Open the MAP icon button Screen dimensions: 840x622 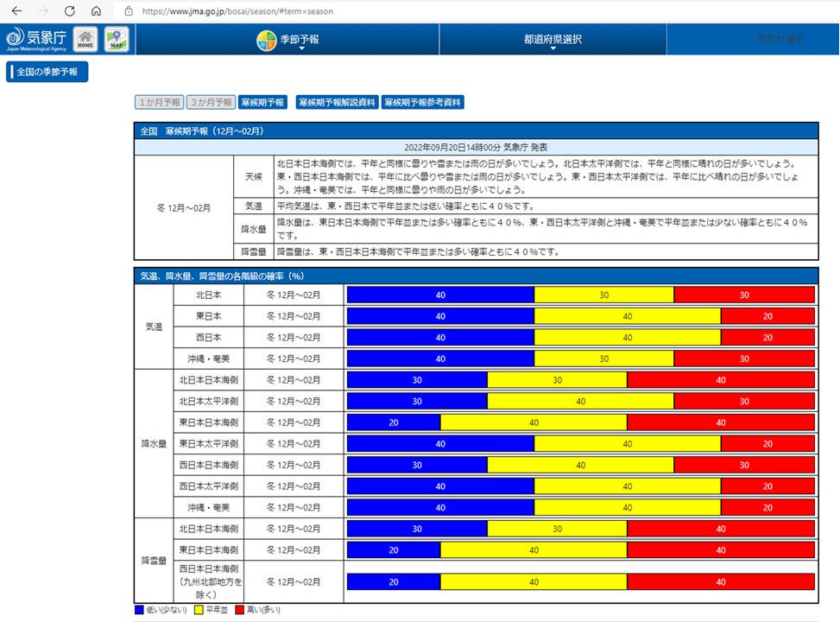(x=117, y=40)
